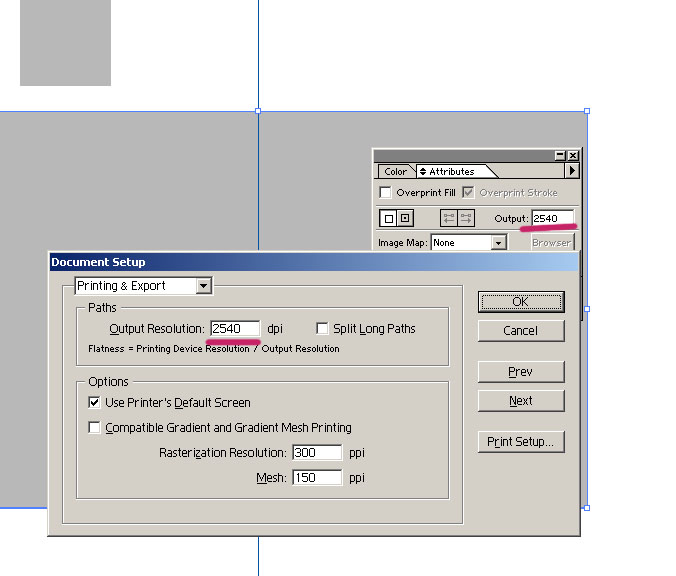The image size is (676, 576).
Task: Click Rasterization Resolution field 300
Action: [317, 452]
